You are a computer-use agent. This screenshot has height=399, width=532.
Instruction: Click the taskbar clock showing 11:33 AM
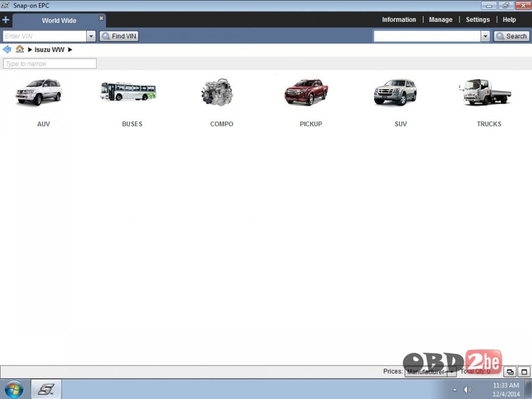pyautogui.click(x=506, y=389)
